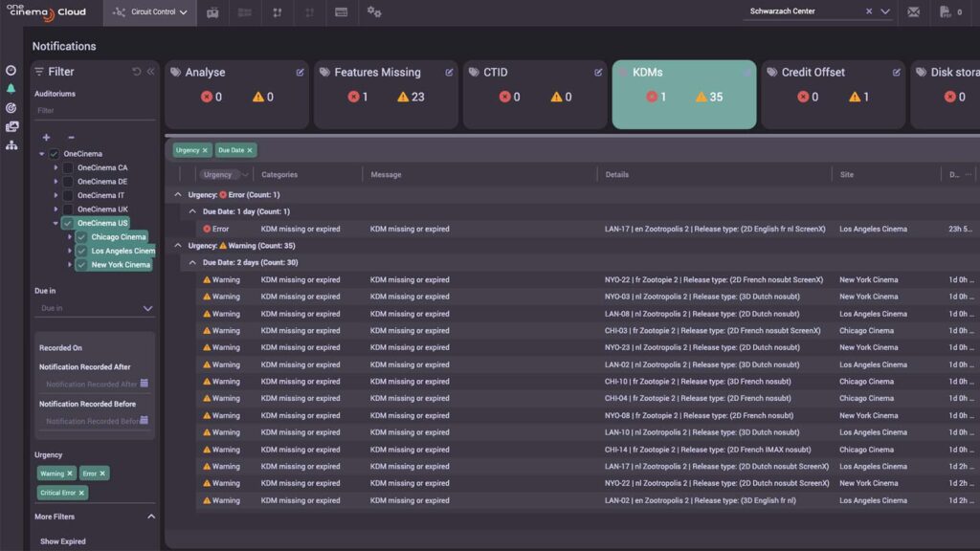Open the calendar for Notification Recorded After
980x551 pixels.
(x=145, y=384)
